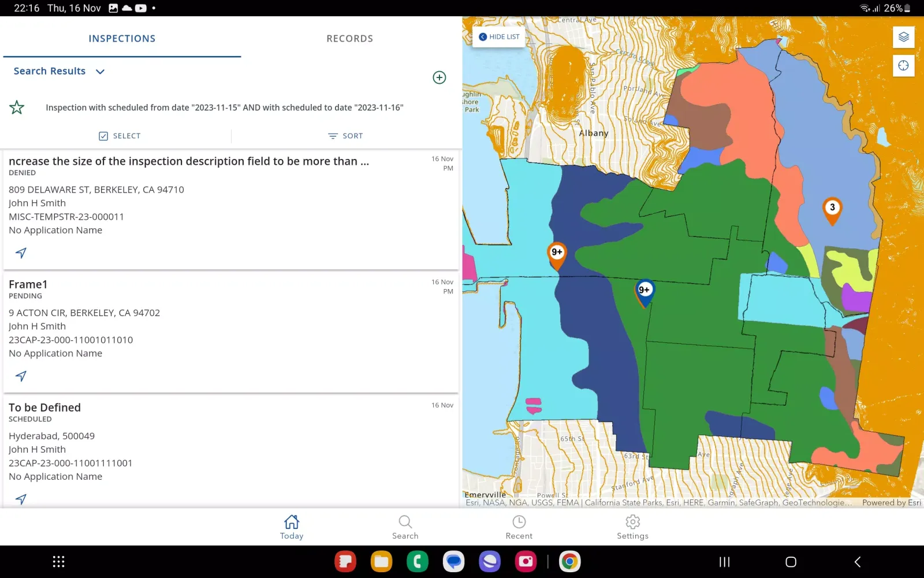The height and width of the screenshot is (578, 924).
Task: Open the blue 9+ cluster map pin
Action: coord(644,291)
